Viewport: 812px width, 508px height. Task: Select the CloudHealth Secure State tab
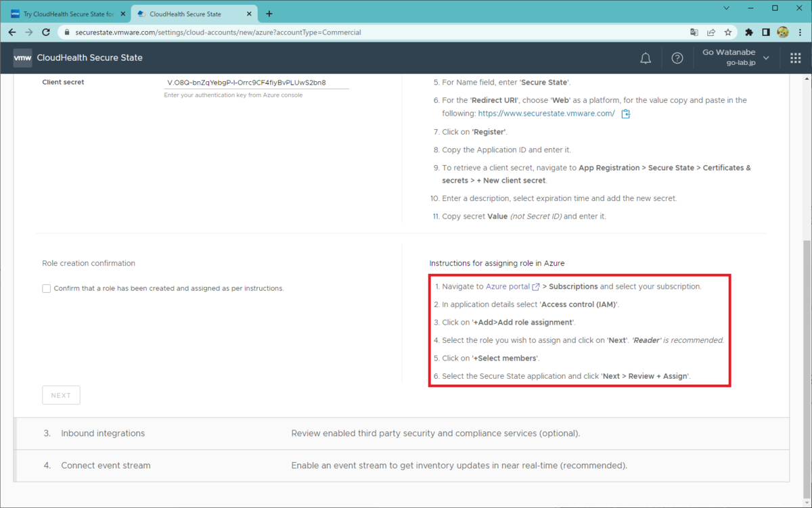click(x=193, y=14)
